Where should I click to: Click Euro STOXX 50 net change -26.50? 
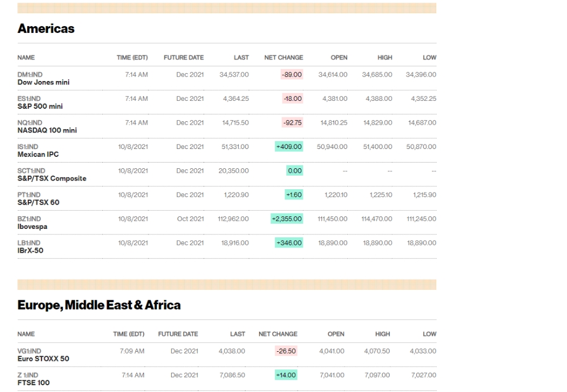pyautogui.click(x=286, y=351)
